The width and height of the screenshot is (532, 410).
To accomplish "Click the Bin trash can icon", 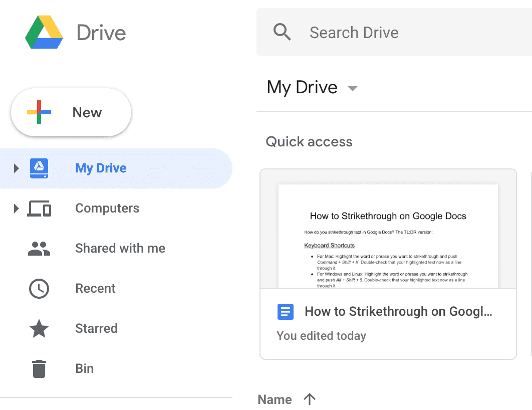I will pyautogui.click(x=39, y=368).
